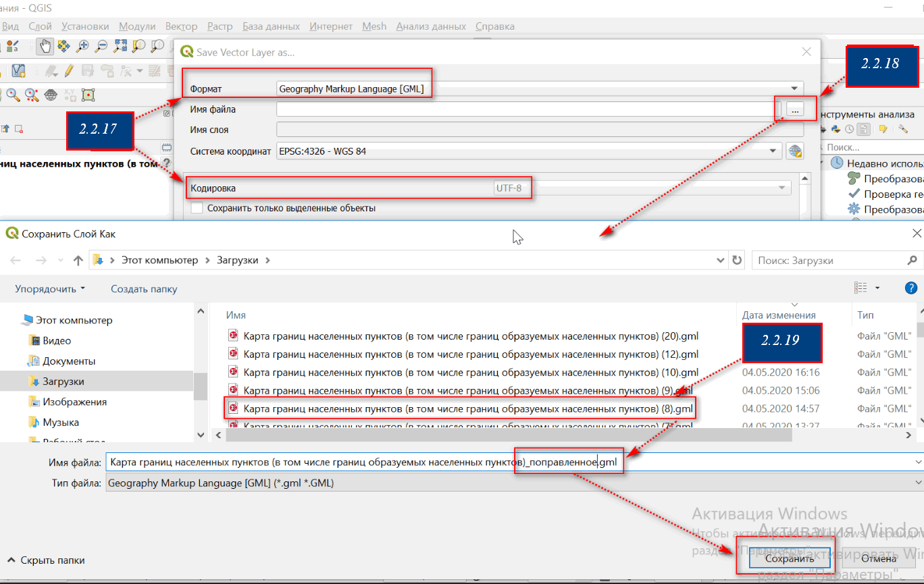Click the folder tree vertical scrollbar
This screenshot has height=584, width=924.
tap(201, 386)
